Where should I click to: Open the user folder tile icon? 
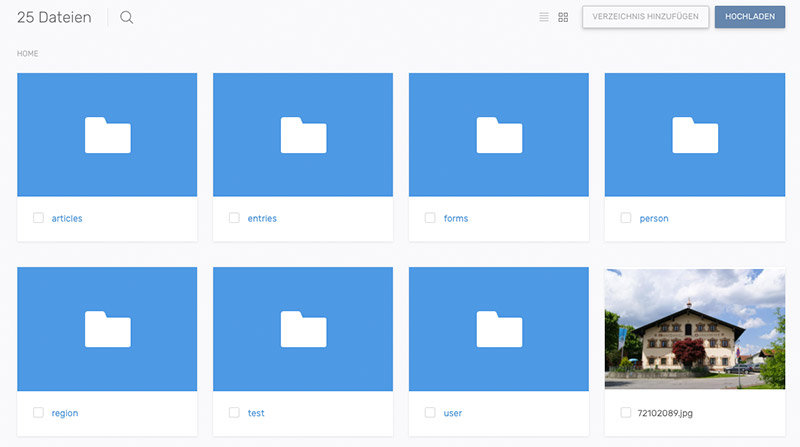click(x=499, y=329)
